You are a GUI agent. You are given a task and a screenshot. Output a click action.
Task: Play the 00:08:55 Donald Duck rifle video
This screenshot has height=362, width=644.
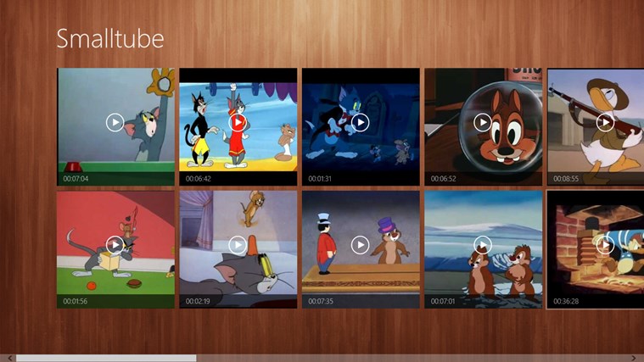click(605, 122)
